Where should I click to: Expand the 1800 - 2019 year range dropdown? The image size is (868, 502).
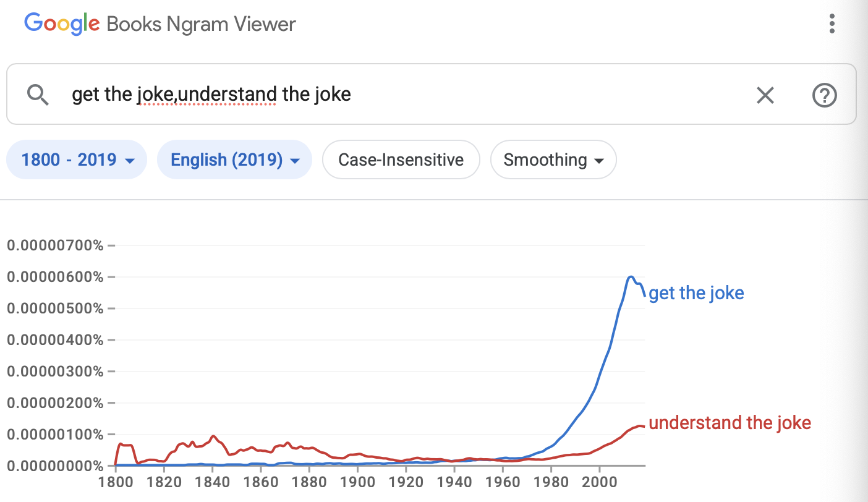(77, 160)
